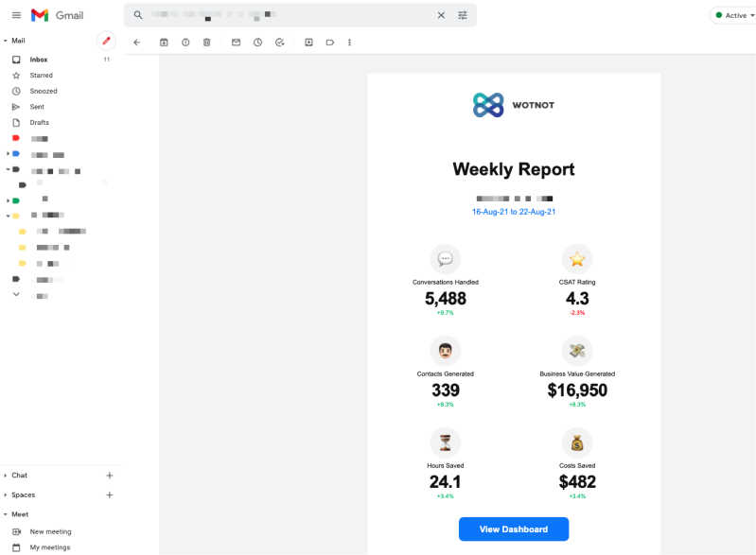Click the Costs Saved money bag icon

577,442
